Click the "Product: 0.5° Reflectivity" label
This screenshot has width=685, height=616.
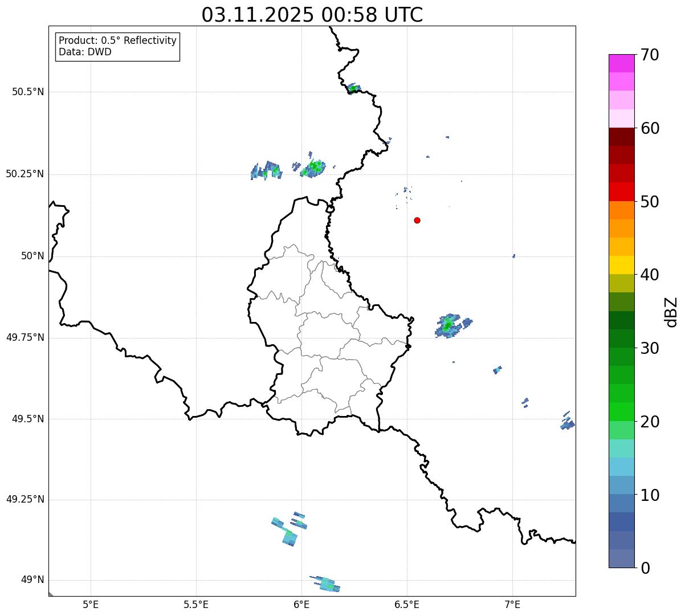pos(117,41)
